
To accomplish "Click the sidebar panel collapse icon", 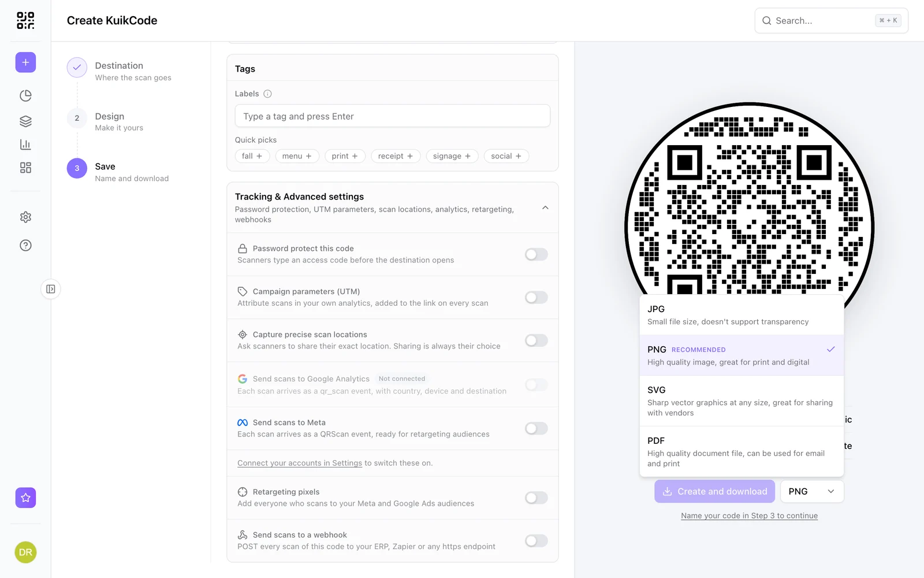I will 51,289.
